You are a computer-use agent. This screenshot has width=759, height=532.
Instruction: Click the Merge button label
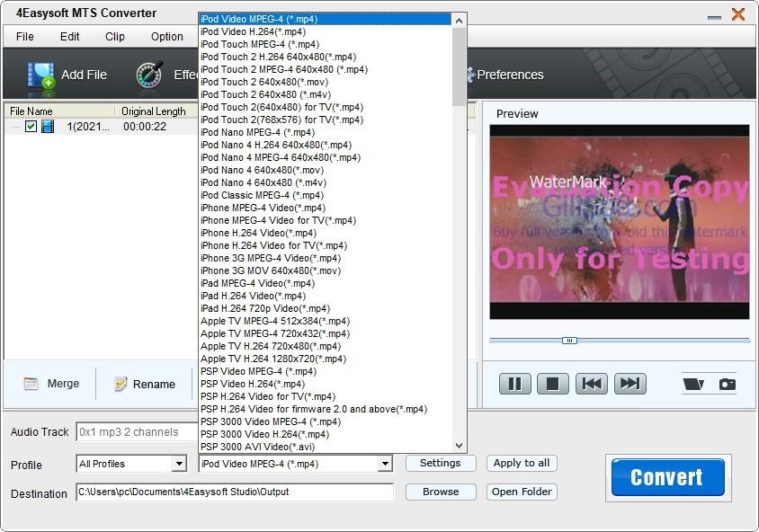pos(64,384)
